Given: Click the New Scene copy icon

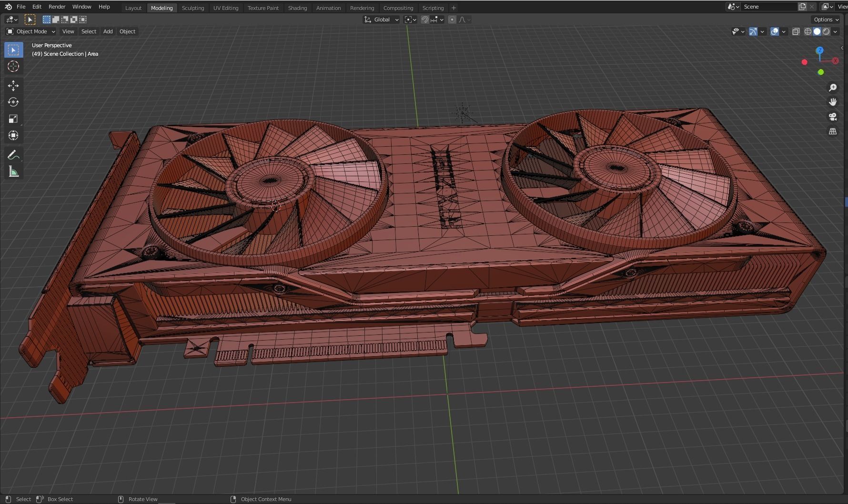Looking at the screenshot, I should click(x=802, y=7).
